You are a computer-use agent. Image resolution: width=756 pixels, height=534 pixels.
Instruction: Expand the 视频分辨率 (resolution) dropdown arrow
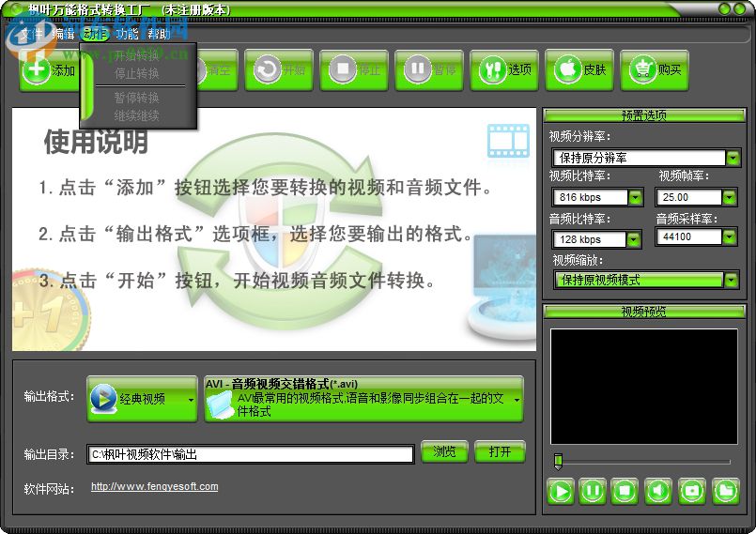(733, 158)
